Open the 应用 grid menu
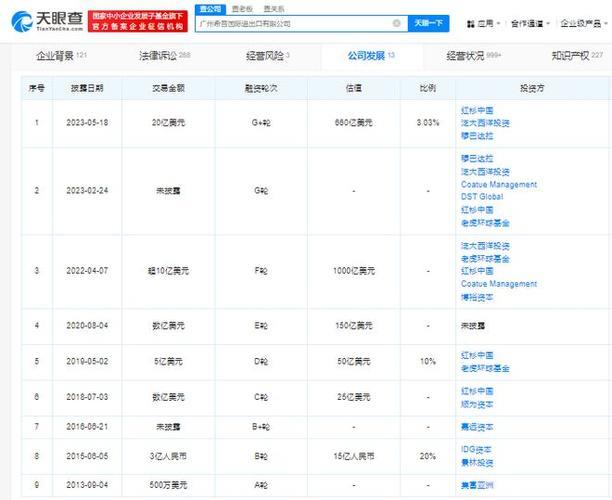The image size is (612, 500). [483, 24]
